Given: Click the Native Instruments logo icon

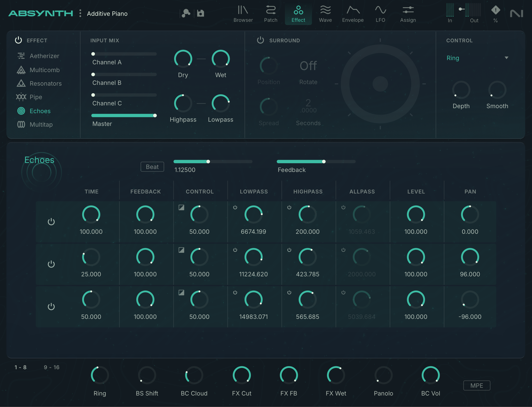Looking at the screenshot, I should pyautogui.click(x=516, y=14).
